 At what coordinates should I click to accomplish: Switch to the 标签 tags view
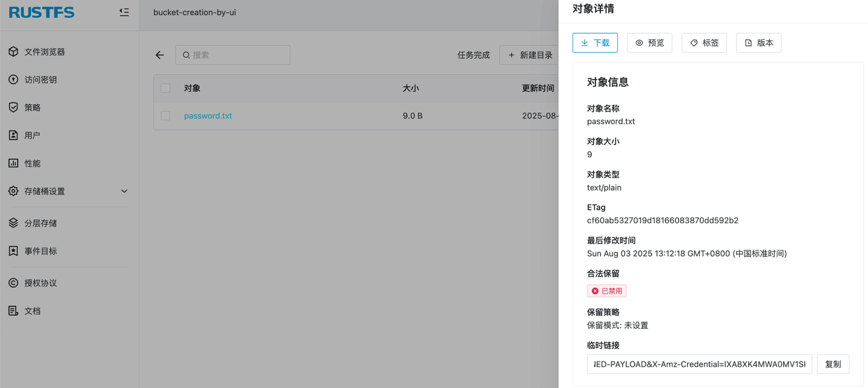704,42
